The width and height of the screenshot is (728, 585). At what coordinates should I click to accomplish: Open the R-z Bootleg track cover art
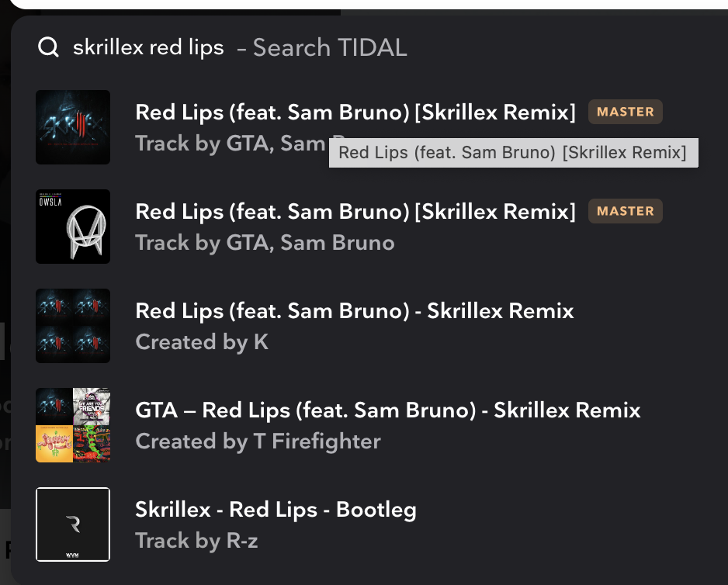click(73, 524)
